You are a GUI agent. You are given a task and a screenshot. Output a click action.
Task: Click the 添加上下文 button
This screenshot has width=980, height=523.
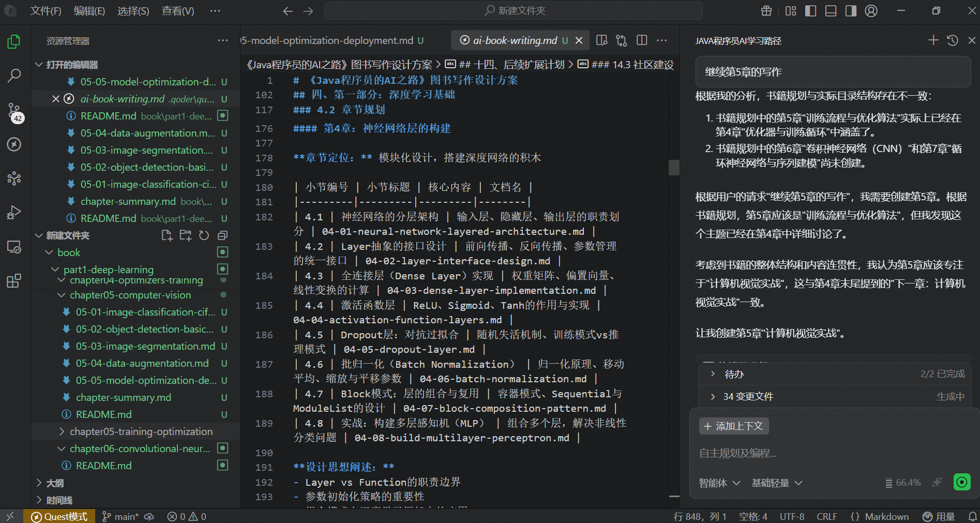pos(733,426)
